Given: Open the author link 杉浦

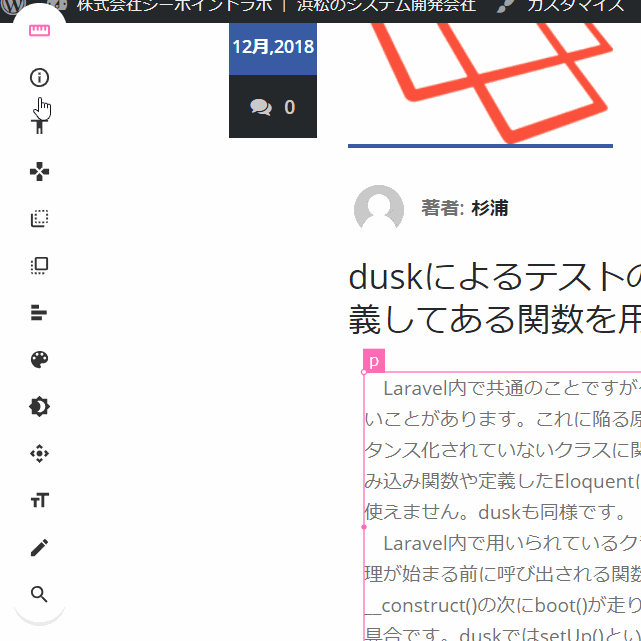Looking at the screenshot, I should (489, 208).
